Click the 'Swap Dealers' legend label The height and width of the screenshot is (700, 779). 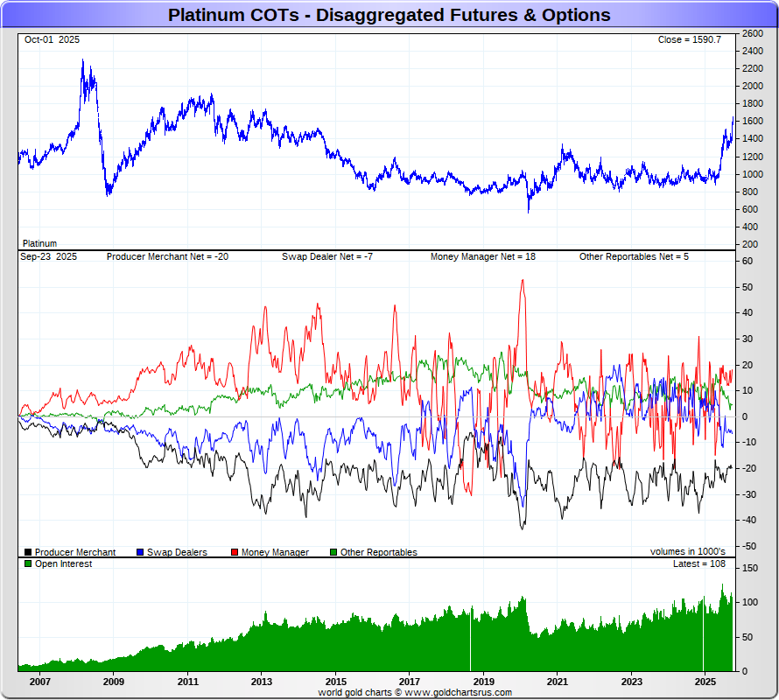(x=177, y=552)
